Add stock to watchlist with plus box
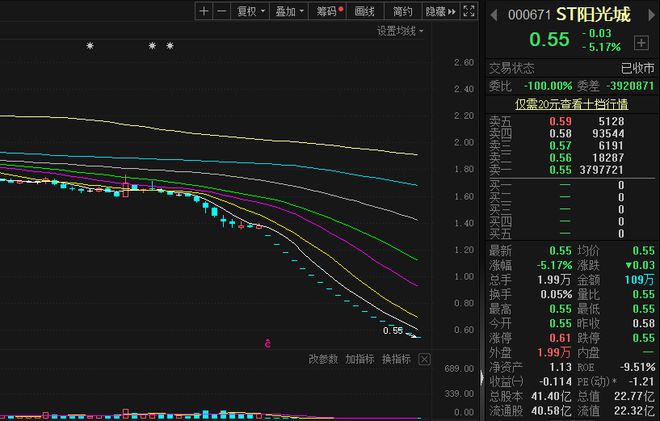 640,42
